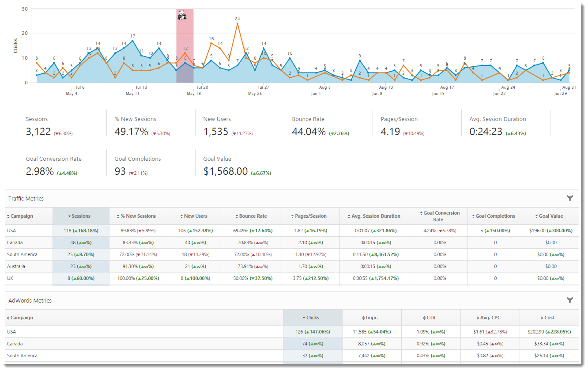Sort by Goal Completions column header

(x=495, y=216)
